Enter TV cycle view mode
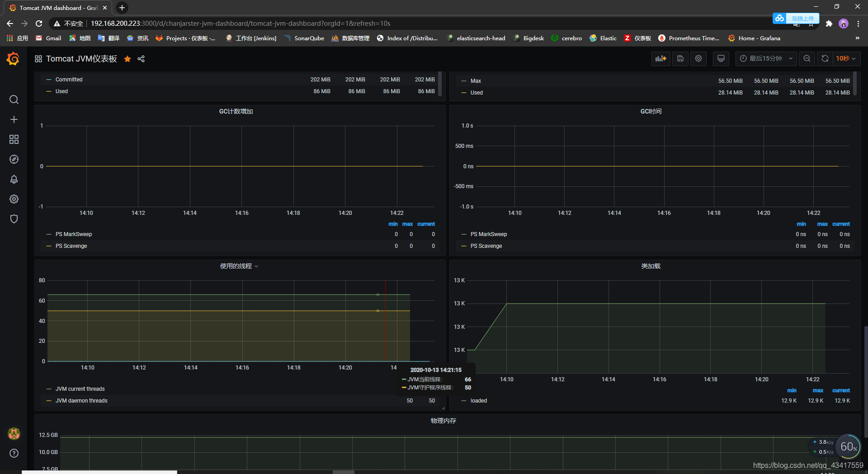The width and height of the screenshot is (868, 474). click(x=721, y=58)
